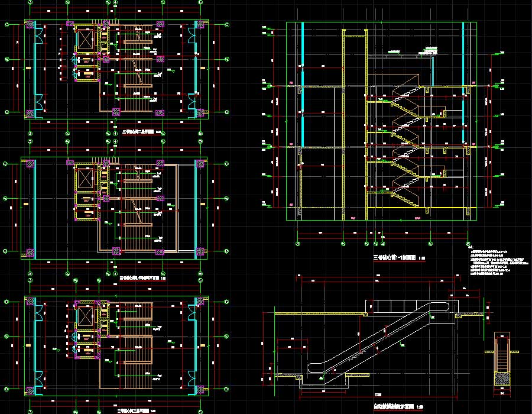Select the elevator shaft in bottom plan
Viewport: 532px width, 414px height.
pyautogui.click(x=85, y=316)
